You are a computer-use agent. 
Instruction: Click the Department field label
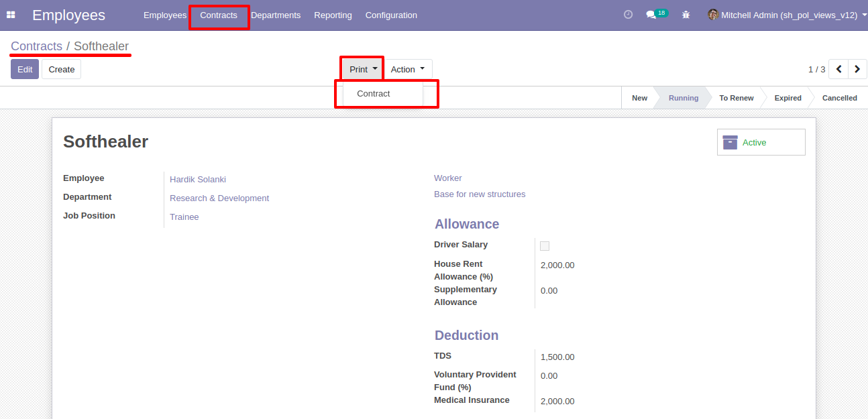click(87, 197)
